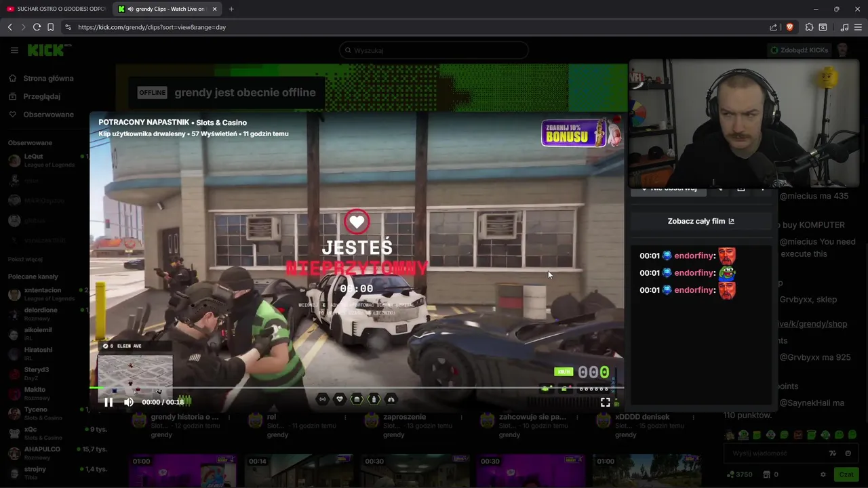868x488 pixels.
Task: Expand Pokaż więcej in followed list
Action: 25,259
